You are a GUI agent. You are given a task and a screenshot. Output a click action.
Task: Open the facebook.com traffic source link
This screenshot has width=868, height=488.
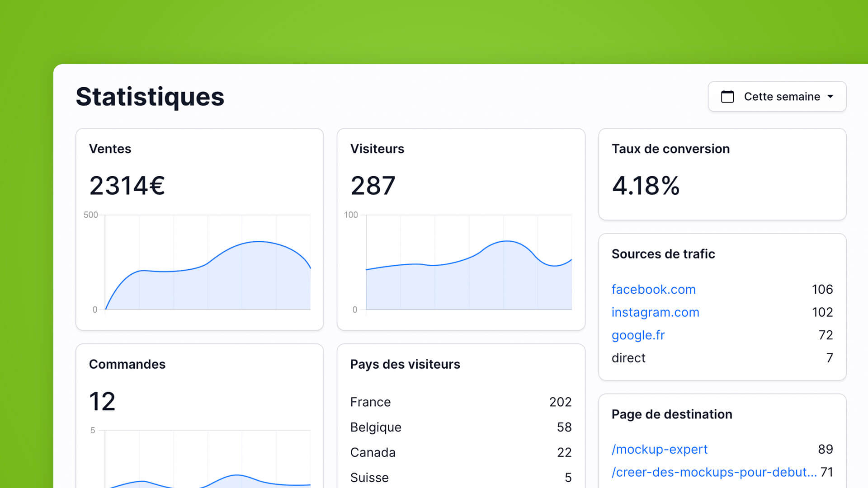[x=654, y=289]
